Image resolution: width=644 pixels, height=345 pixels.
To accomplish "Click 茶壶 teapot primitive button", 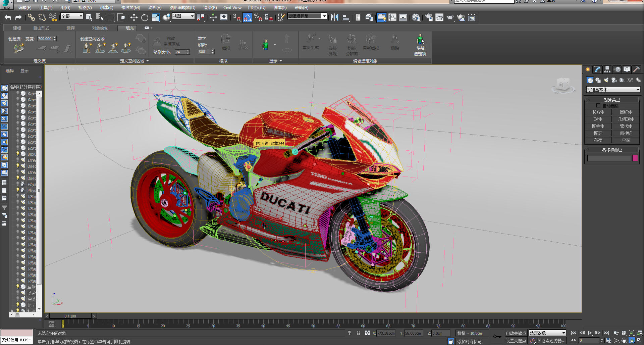I will tap(598, 140).
